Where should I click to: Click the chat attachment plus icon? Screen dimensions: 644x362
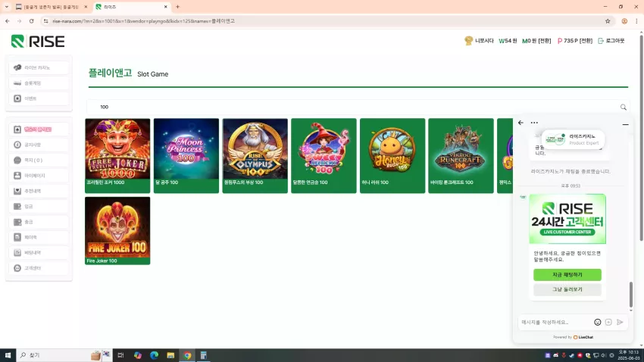(608, 322)
